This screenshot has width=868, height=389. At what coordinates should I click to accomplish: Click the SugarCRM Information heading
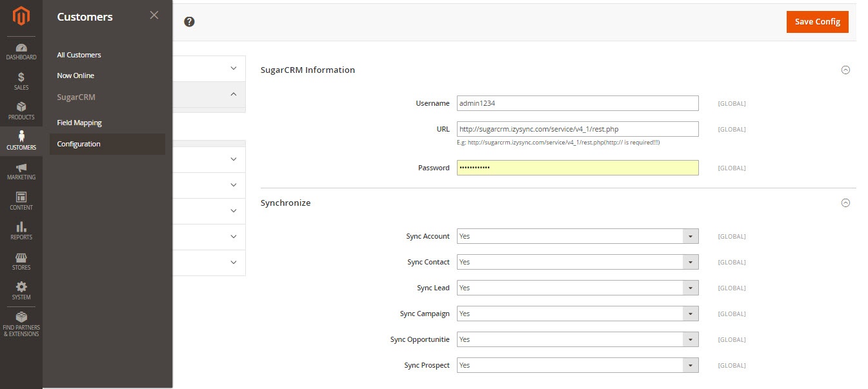click(308, 70)
